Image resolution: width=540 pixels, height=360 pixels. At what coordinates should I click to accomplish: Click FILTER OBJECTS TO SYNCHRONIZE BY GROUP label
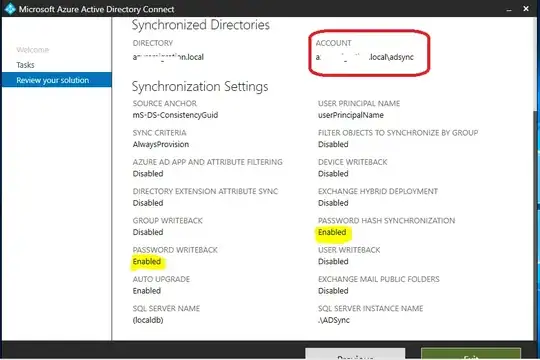[398, 133]
